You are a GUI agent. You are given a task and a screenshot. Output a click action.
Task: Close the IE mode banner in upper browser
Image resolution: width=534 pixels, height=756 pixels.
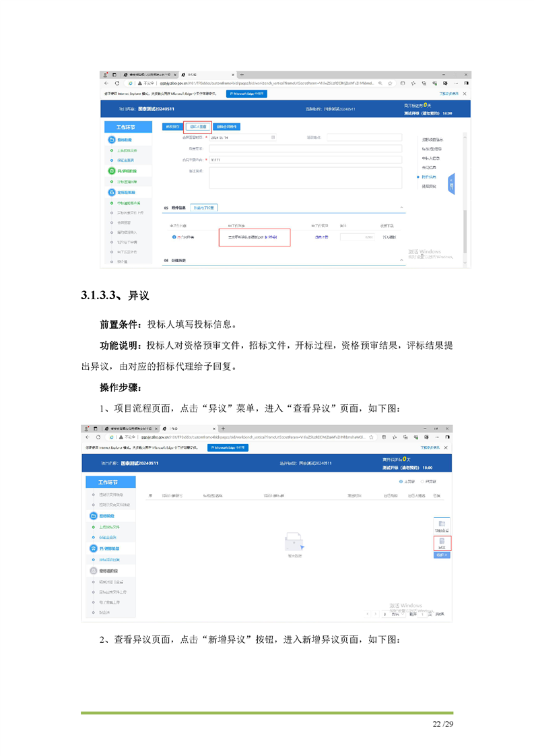tap(465, 93)
